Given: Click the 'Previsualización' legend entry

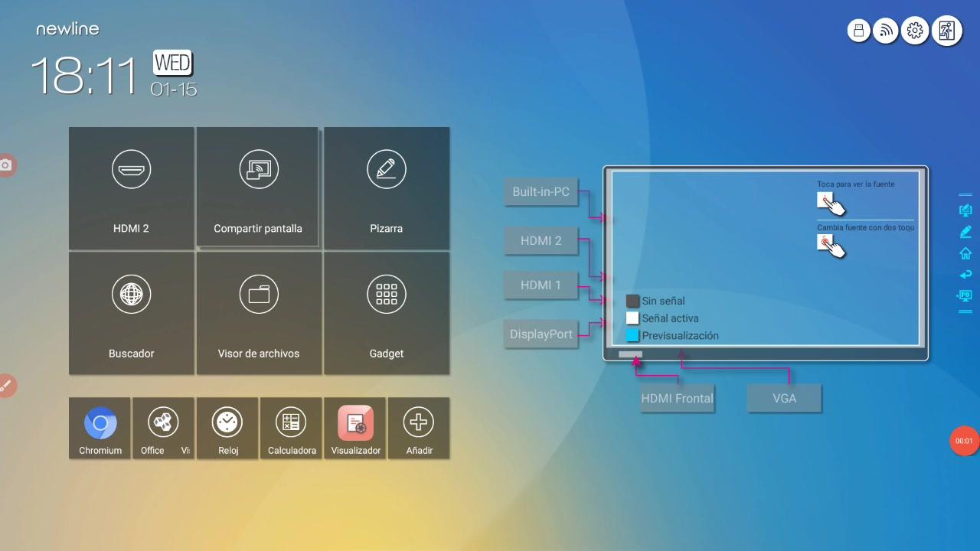Looking at the screenshot, I should click(672, 335).
